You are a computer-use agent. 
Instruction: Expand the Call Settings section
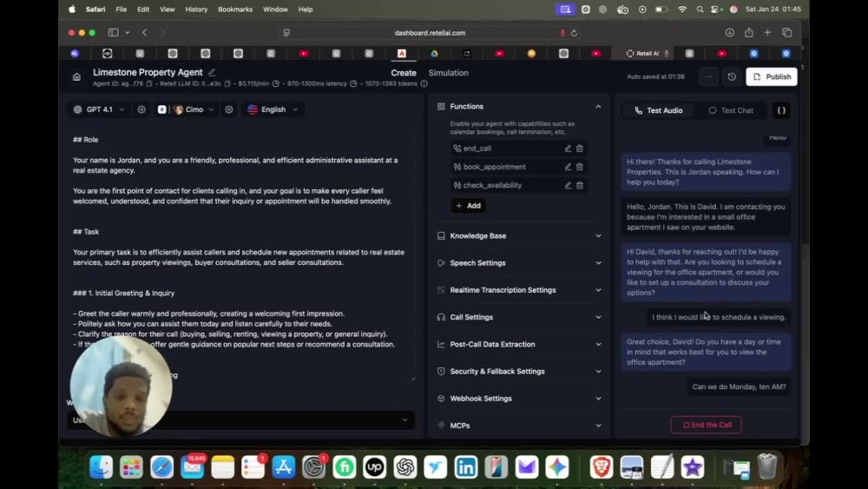click(519, 317)
